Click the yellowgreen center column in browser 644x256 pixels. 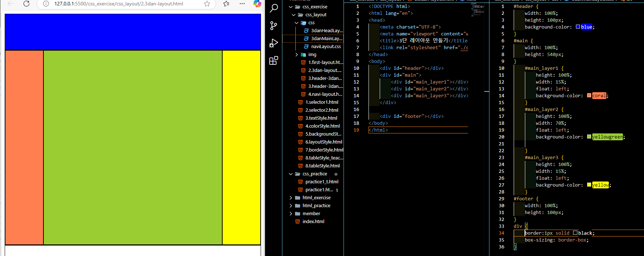pyautogui.click(x=133, y=148)
